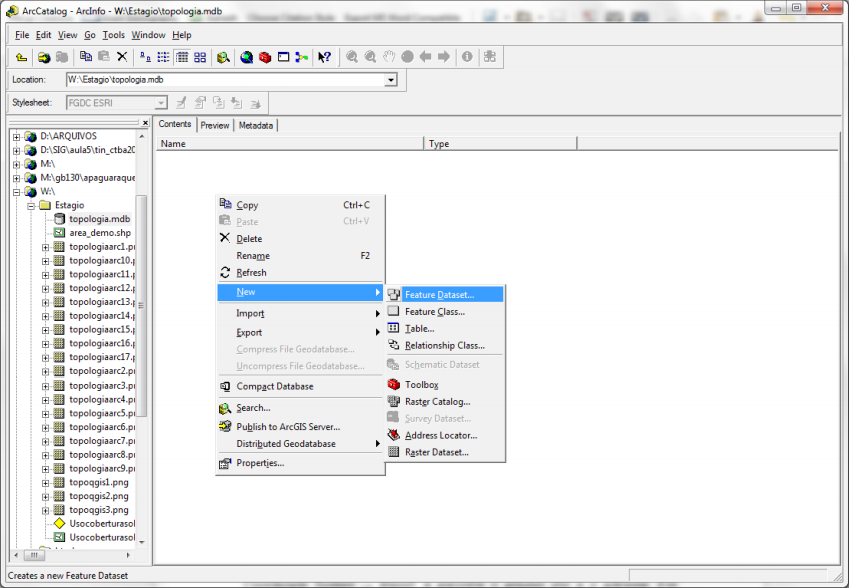Open the Export submenu
This screenshot has width=849, height=588.
tap(301, 332)
